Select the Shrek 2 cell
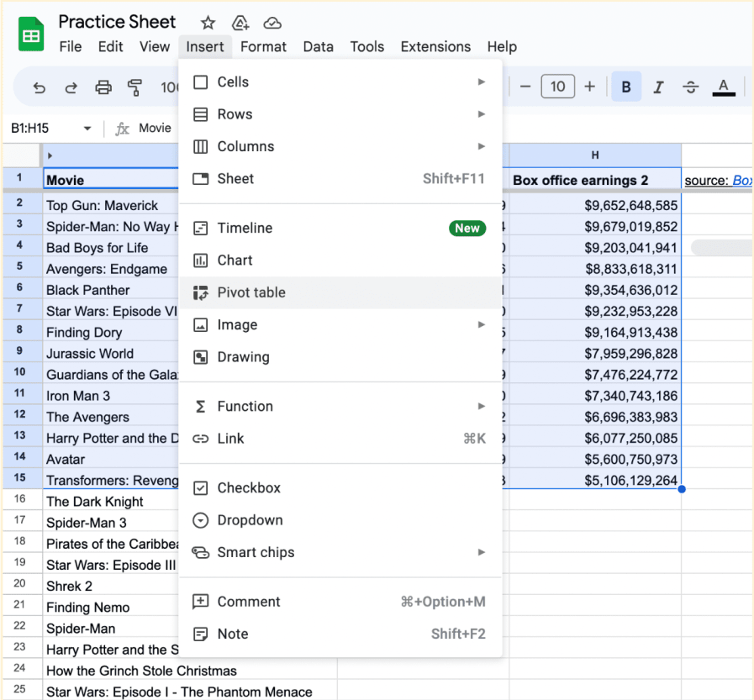The height and width of the screenshot is (700, 754). [x=111, y=586]
